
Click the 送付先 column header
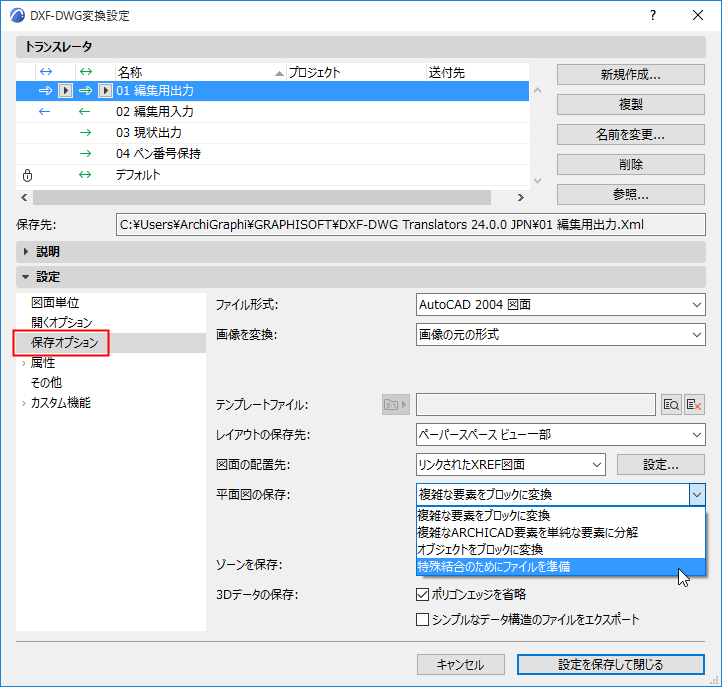tap(477, 72)
